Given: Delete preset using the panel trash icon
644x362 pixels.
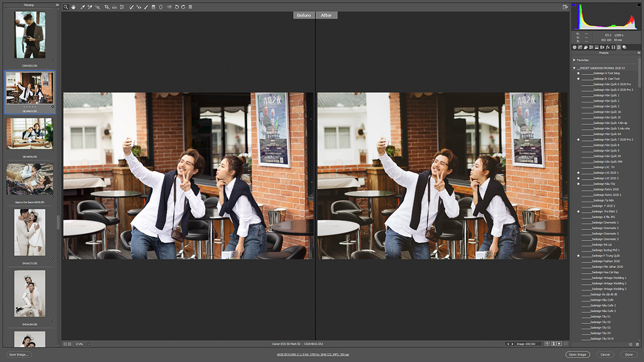Looking at the screenshot, I should pos(637,344).
